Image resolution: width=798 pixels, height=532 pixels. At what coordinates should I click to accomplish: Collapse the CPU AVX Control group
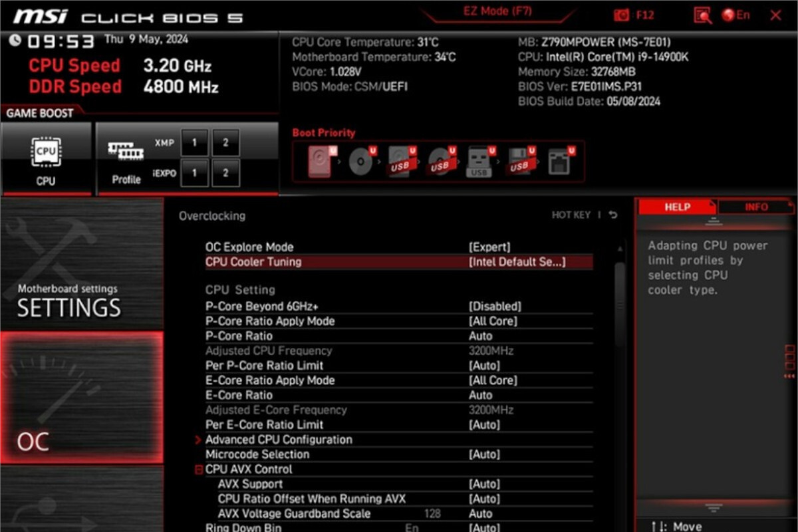click(198, 469)
